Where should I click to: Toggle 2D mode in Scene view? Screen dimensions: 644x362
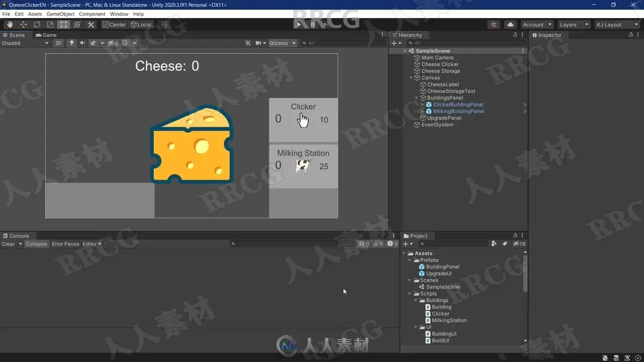click(58, 43)
